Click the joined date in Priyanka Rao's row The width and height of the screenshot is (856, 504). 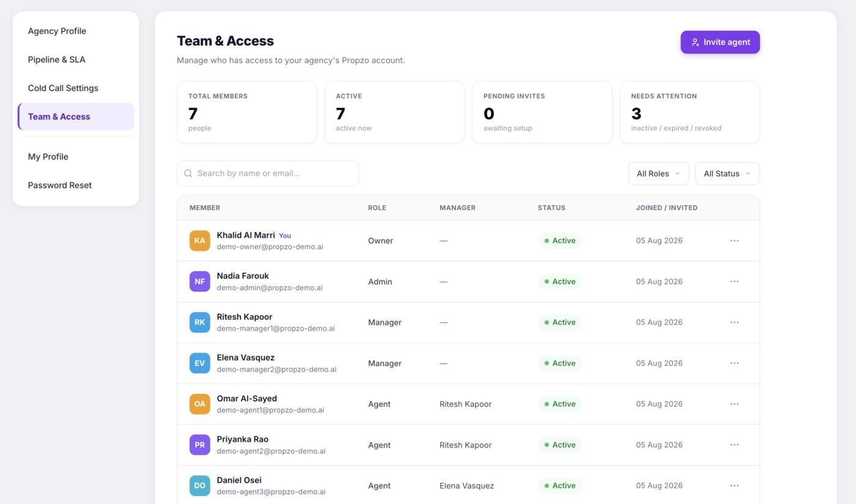(x=659, y=445)
